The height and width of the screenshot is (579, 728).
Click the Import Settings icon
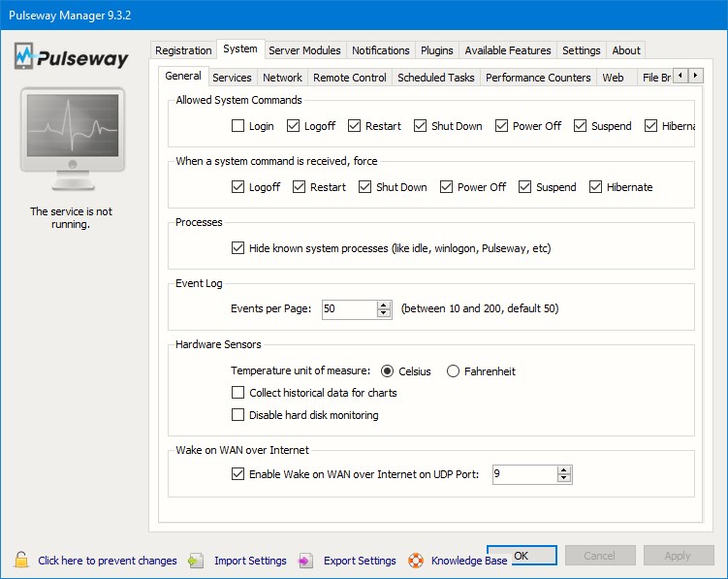[x=197, y=560]
